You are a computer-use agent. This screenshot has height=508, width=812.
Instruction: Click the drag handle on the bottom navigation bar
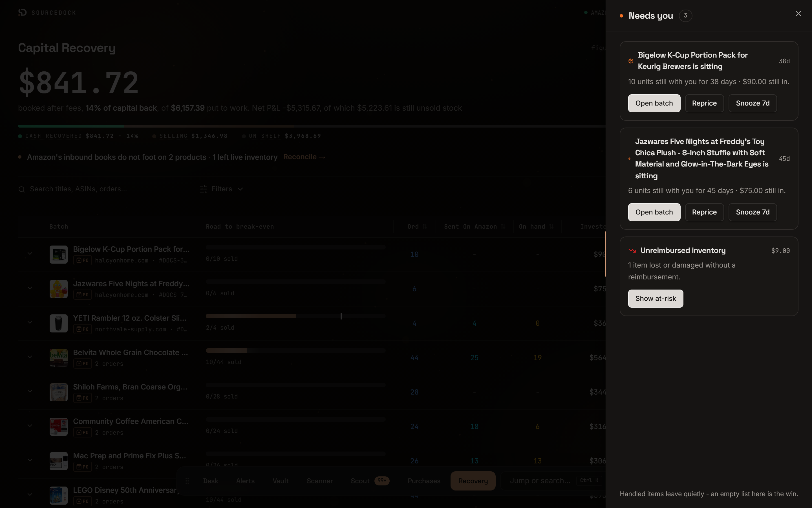187,481
